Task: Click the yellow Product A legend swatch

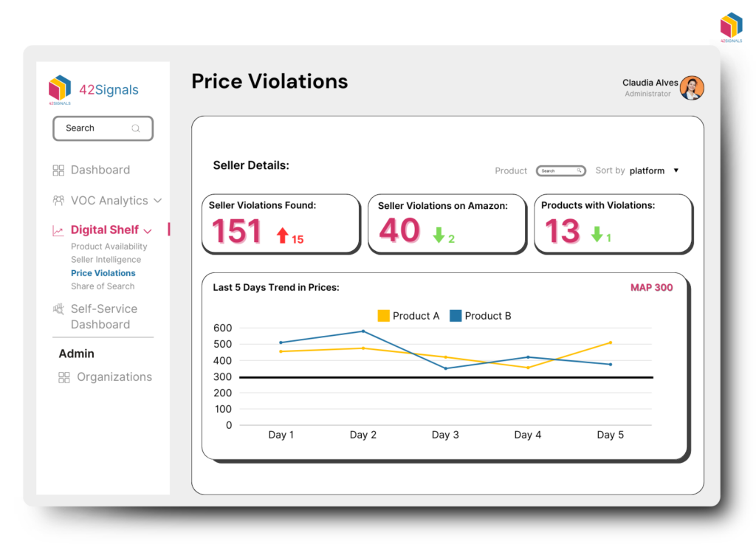Action: point(382,315)
